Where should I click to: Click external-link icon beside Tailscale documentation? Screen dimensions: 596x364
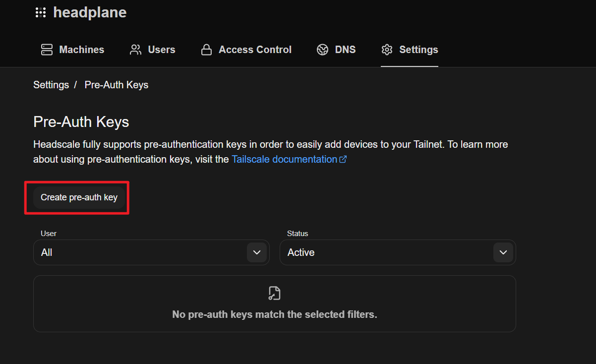[343, 160]
